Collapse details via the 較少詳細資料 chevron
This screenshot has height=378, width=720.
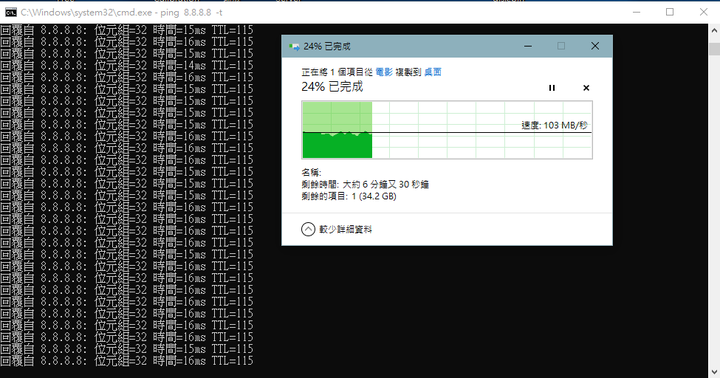pos(308,229)
